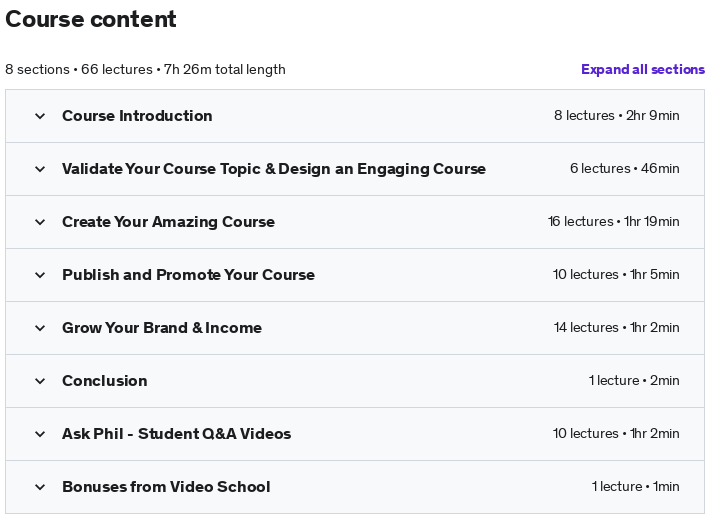Screen dimensions: 705x514
Task: Click the '8 sections • 66 lectures' summary
Action: pyautogui.click(x=145, y=70)
